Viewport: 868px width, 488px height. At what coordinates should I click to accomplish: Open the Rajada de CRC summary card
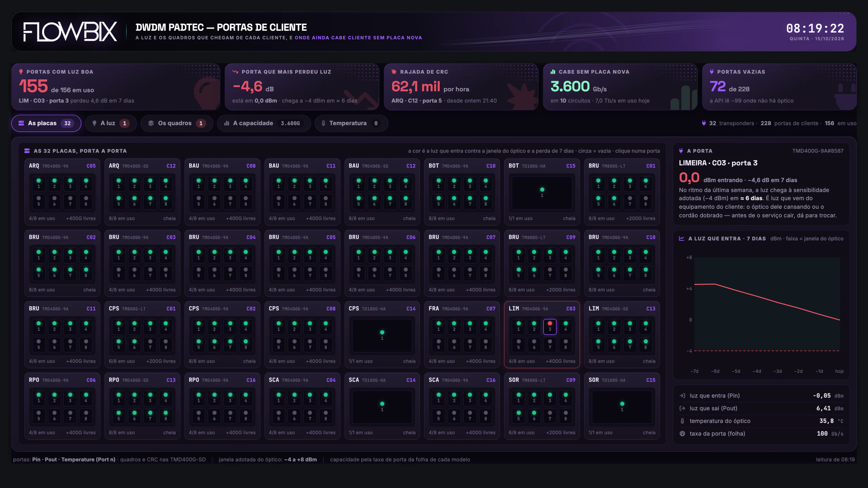[x=461, y=87]
